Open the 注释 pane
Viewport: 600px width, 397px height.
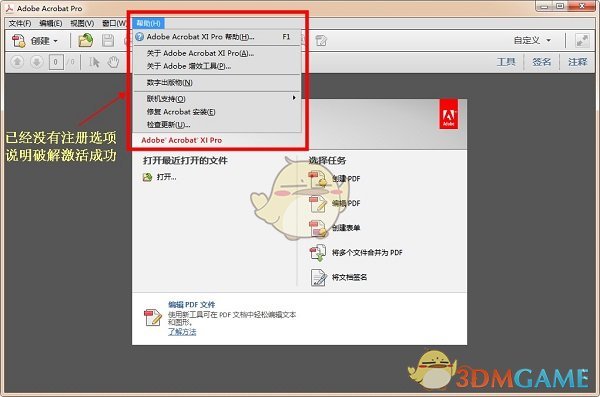[577, 62]
